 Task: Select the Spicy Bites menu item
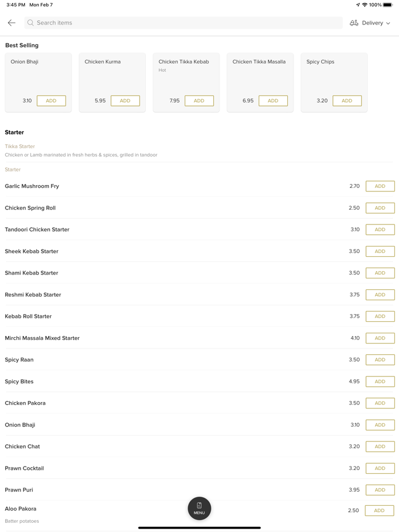coord(19,382)
